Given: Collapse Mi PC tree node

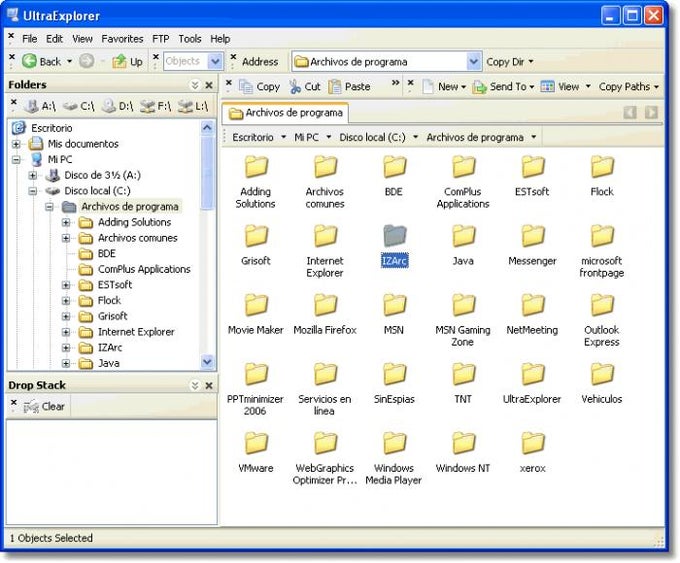Looking at the screenshot, I should click(16, 160).
